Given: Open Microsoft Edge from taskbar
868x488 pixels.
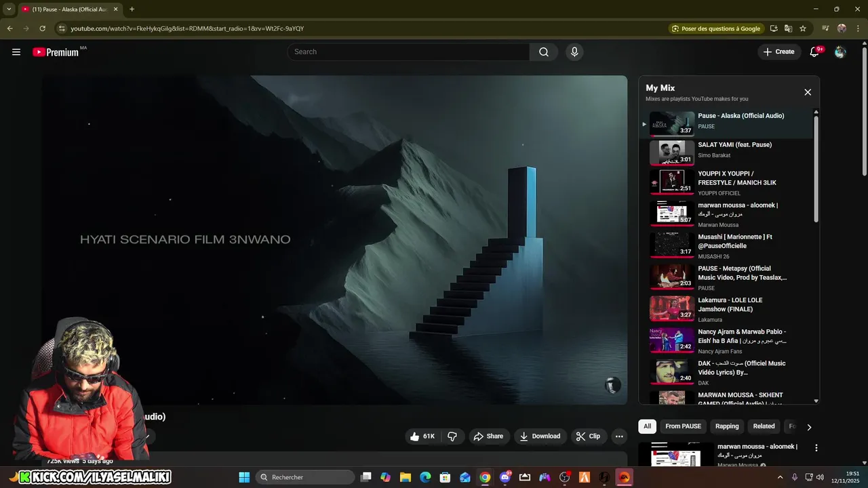Looking at the screenshot, I should pos(425,477).
